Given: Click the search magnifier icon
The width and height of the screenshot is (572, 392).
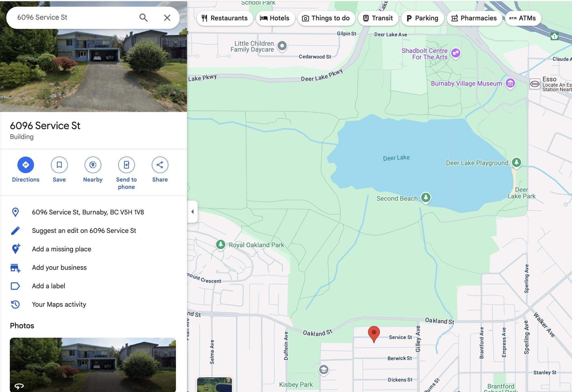Looking at the screenshot, I should pos(144,18).
